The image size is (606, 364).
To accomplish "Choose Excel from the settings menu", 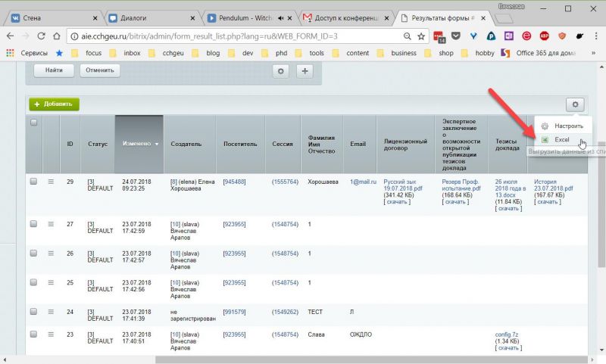I will pos(561,140).
